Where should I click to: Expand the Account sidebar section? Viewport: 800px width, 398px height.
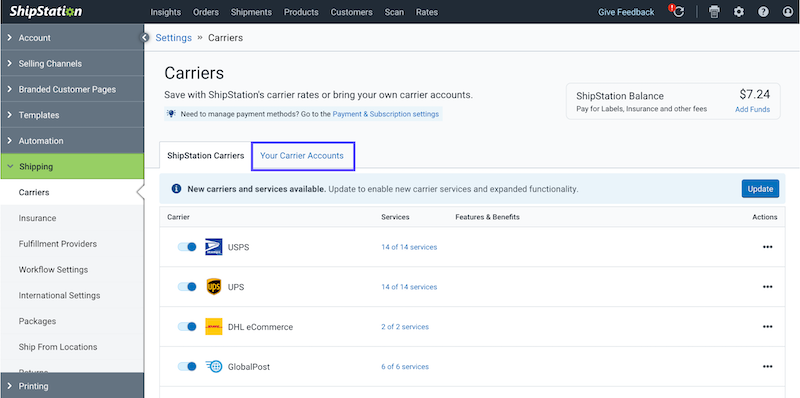pos(72,38)
